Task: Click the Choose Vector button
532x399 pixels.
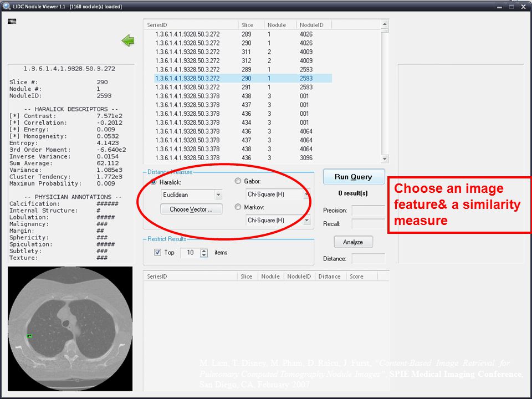Action: 191,209
